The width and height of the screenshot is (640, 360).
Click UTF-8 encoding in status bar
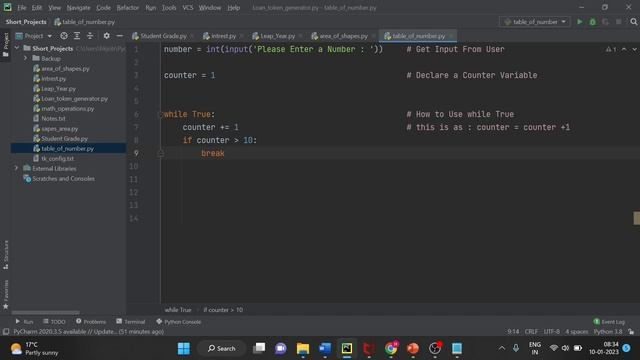[x=551, y=332]
